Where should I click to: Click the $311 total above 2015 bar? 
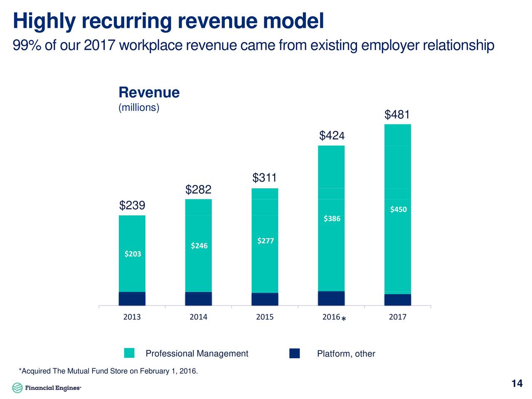[x=265, y=178]
